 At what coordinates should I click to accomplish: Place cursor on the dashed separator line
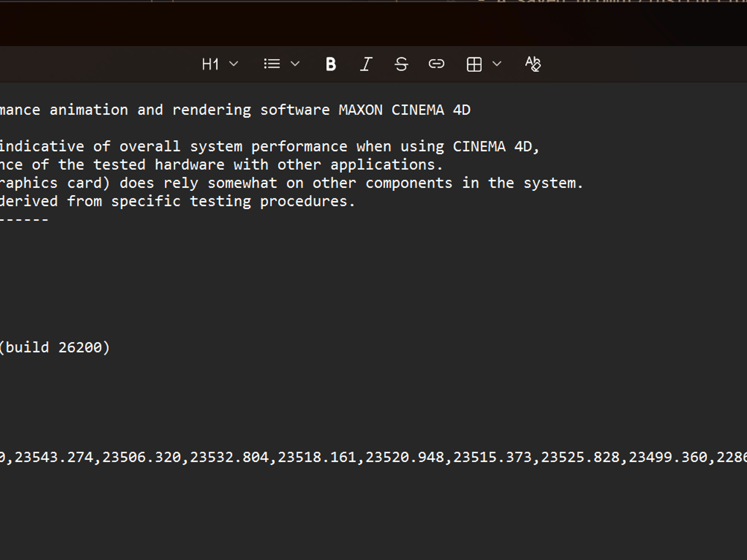(x=24, y=220)
